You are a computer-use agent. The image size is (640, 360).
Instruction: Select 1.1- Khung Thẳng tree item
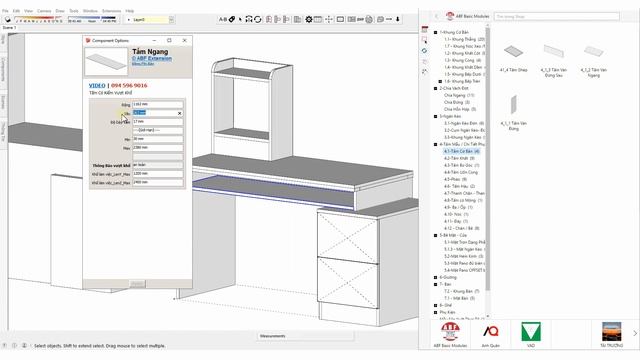(x=464, y=40)
